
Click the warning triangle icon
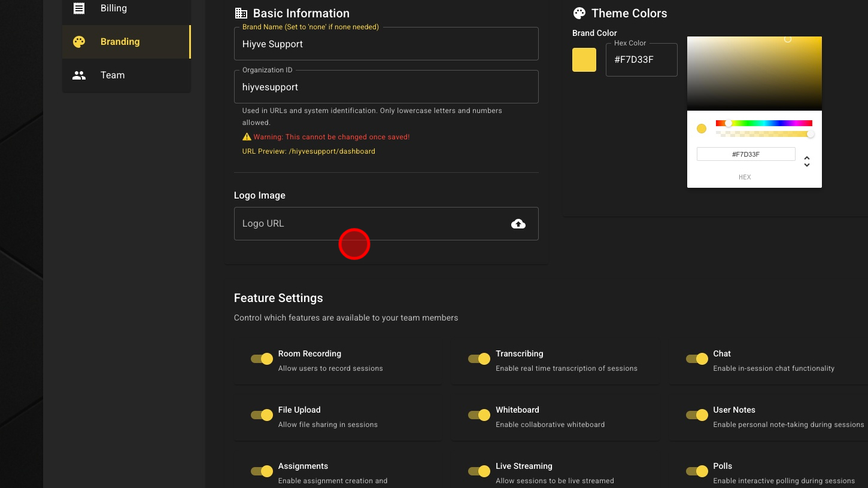point(247,137)
